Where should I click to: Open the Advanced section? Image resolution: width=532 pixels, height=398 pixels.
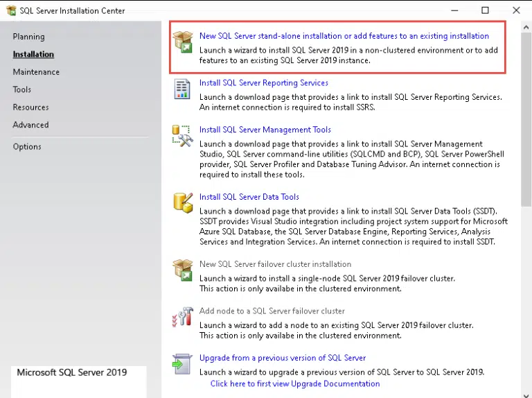[30, 125]
